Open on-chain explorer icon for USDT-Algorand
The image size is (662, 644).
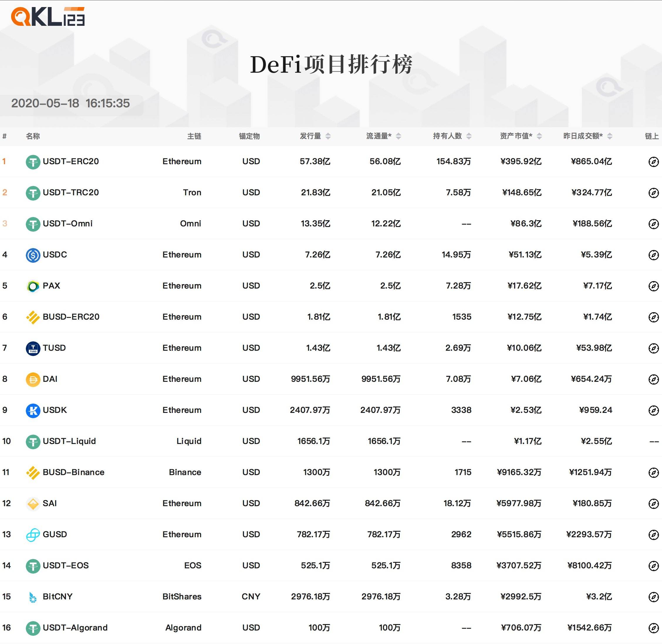tap(653, 628)
